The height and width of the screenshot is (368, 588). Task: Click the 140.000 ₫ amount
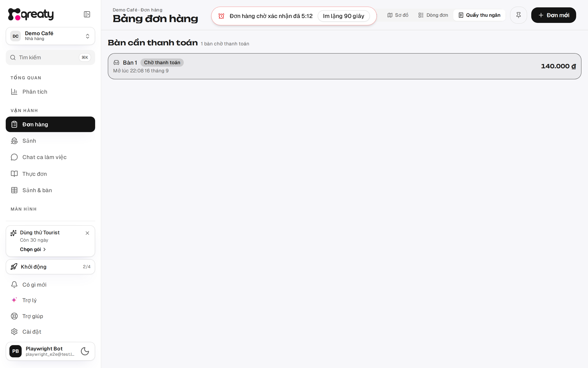(x=558, y=66)
